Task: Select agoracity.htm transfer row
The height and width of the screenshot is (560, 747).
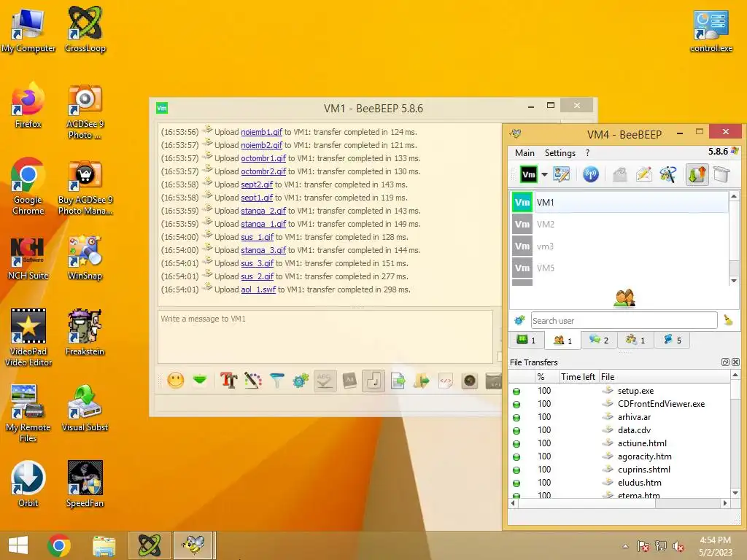Action: [619, 456]
